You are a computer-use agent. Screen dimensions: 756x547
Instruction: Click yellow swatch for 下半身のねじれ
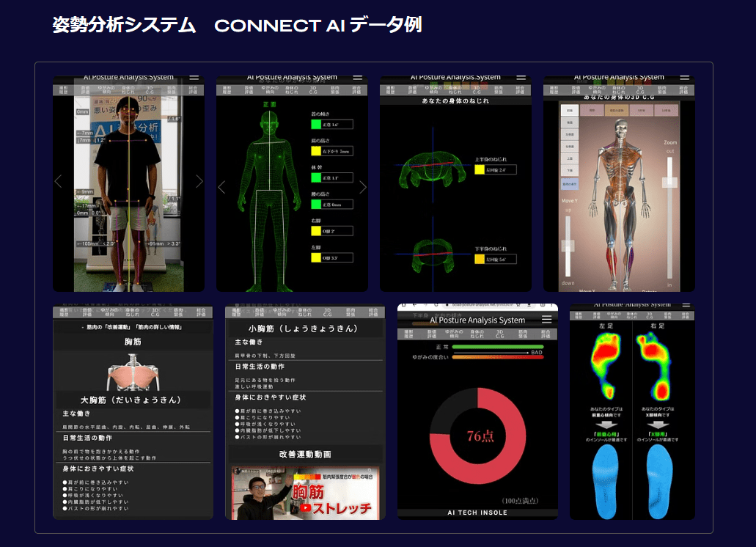480,260
